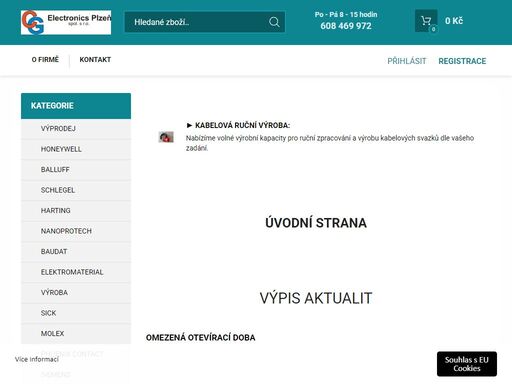Viewport: 512px width, 384px height.
Task: Click the REGISTRACE link
Action: (x=462, y=61)
